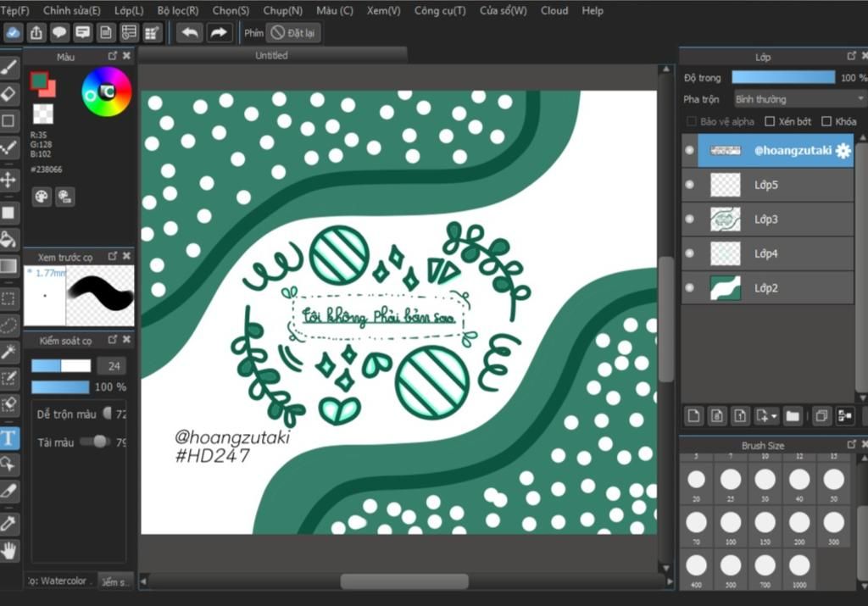The image size is (868, 606).
Task: Add a new raster layer
Action: [693, 416]
